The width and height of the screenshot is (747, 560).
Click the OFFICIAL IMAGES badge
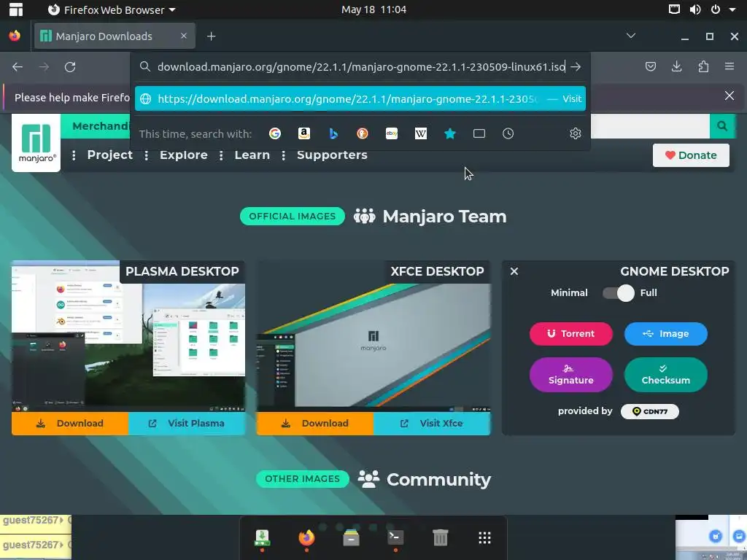293,216
